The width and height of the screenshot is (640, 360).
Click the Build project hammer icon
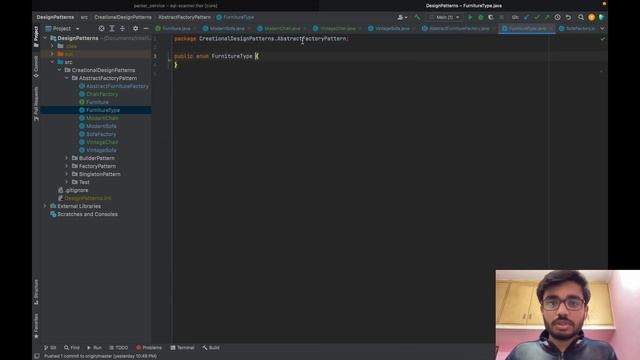(417, 17)
